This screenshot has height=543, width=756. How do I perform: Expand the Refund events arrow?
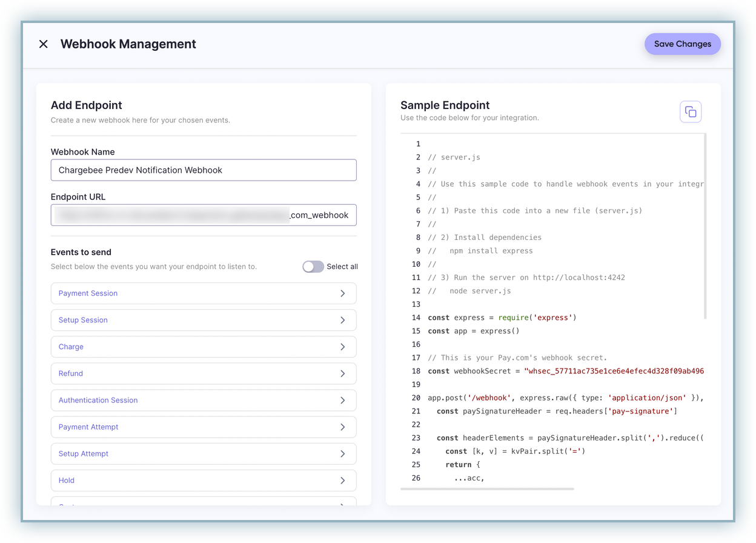click(342, 373)
